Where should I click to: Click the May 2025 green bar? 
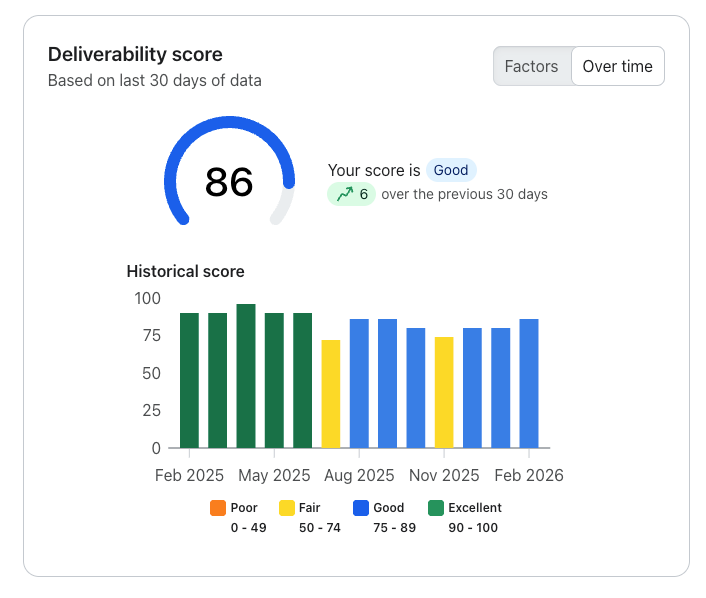[x=274, y=381]
